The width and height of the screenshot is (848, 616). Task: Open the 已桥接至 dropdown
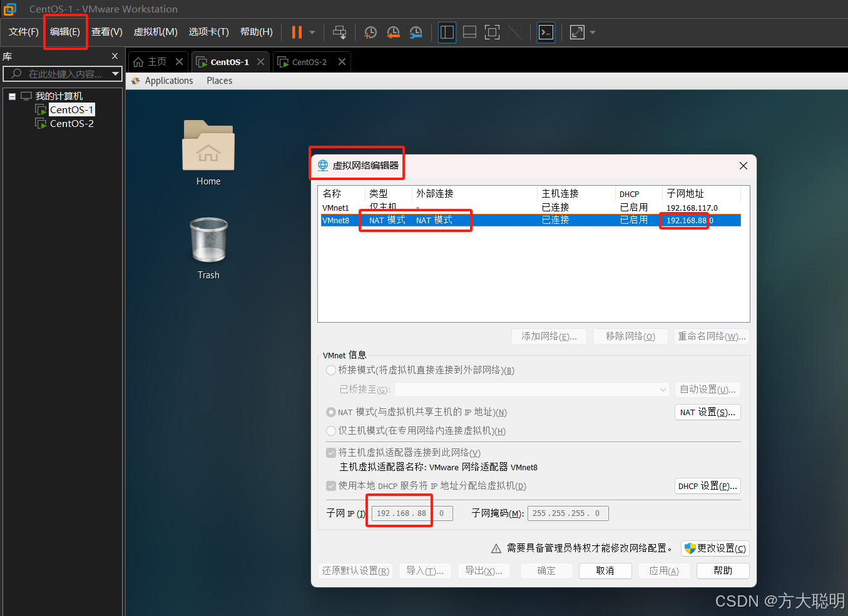pyautogui.click(x=532, y=390)
